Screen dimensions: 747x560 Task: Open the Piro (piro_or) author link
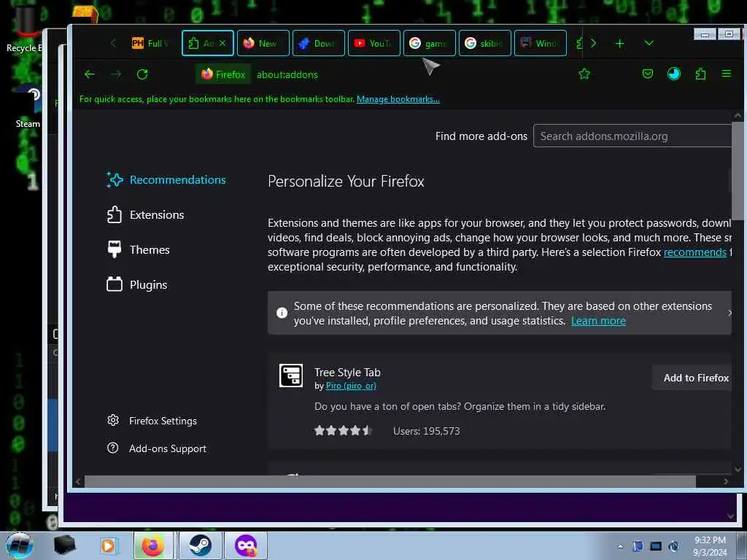click(x=351, y=386)
